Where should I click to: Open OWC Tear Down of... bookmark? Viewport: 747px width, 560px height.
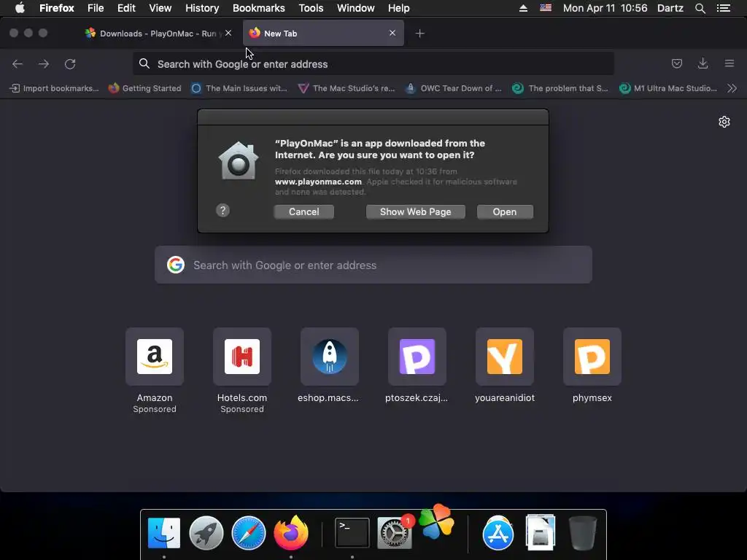tap(454, 88)
